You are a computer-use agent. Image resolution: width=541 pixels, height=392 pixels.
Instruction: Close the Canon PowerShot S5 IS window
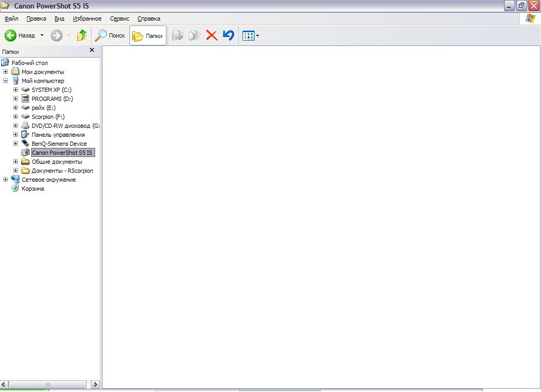[534, 6]
